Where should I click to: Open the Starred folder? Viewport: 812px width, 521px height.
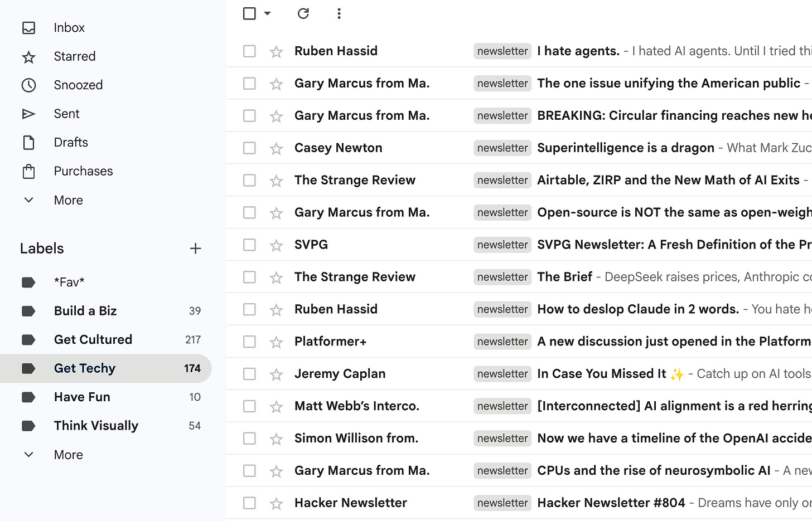[75, 56]
